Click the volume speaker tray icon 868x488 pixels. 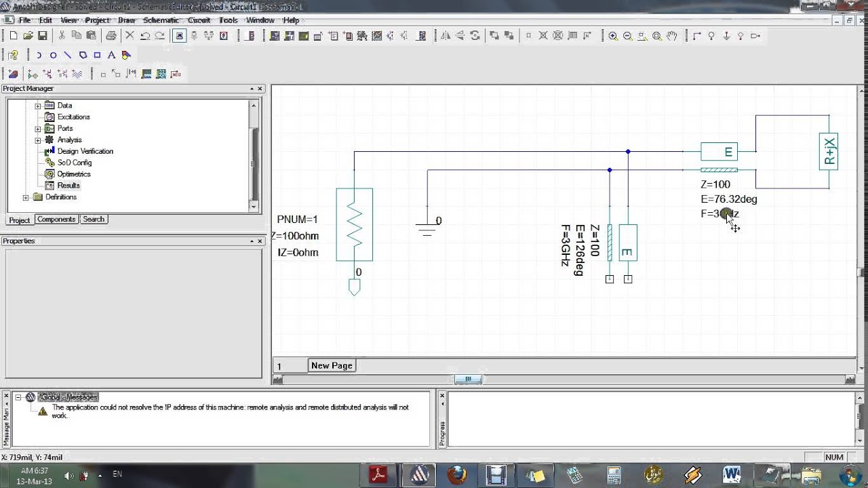coord(68,475)
